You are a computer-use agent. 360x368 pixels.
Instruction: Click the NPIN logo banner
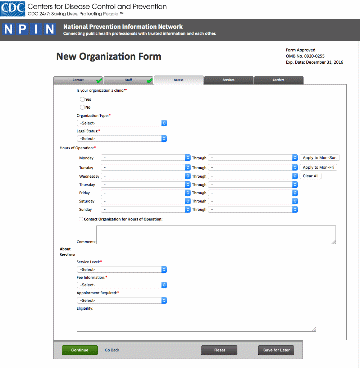(29, 29)
